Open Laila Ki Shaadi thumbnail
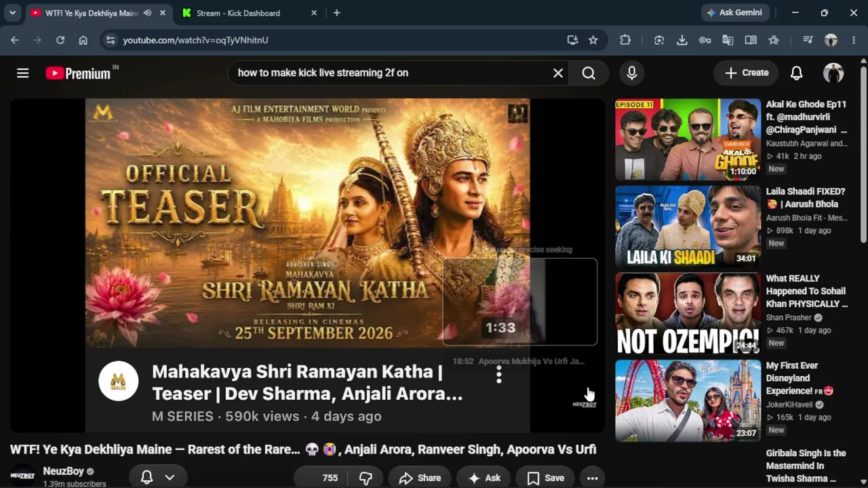The image size is (868, 488). (688, 226)
